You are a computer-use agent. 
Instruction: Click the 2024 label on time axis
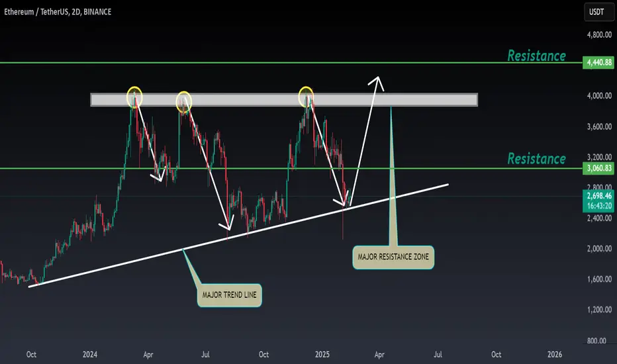90,354
